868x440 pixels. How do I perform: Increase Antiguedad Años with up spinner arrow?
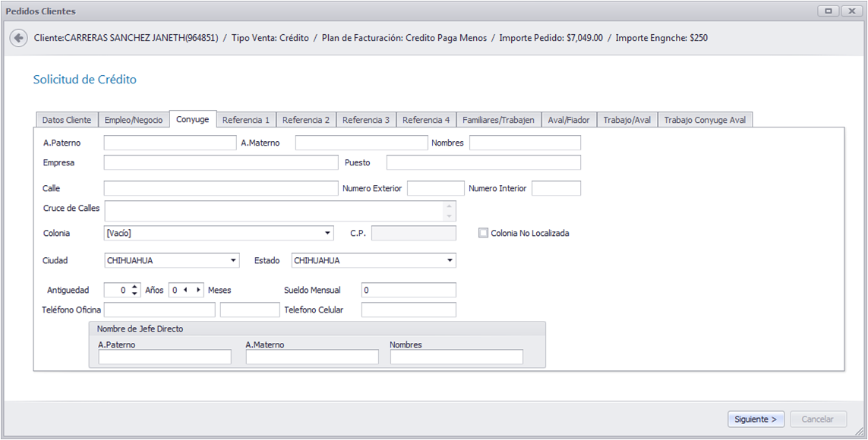134,286
